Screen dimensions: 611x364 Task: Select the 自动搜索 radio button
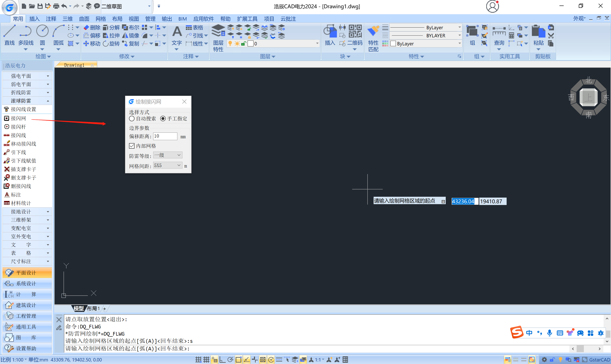coord(132,119)
